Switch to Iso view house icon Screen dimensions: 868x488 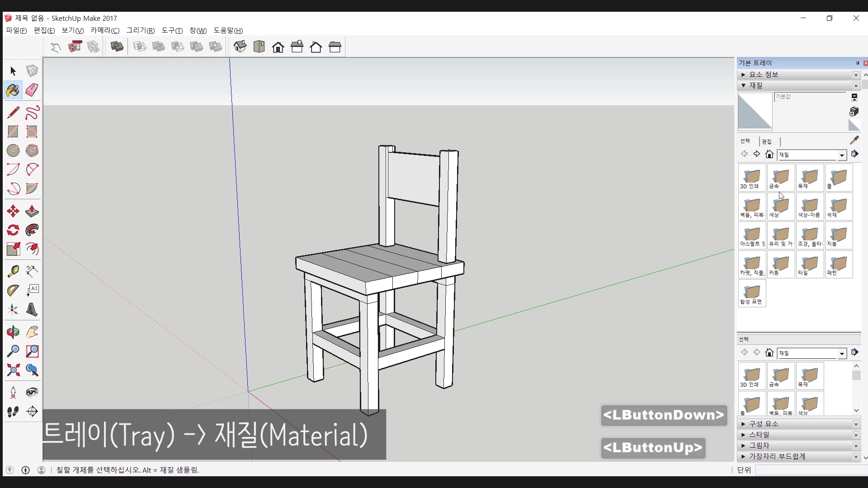tap(240, 47)
